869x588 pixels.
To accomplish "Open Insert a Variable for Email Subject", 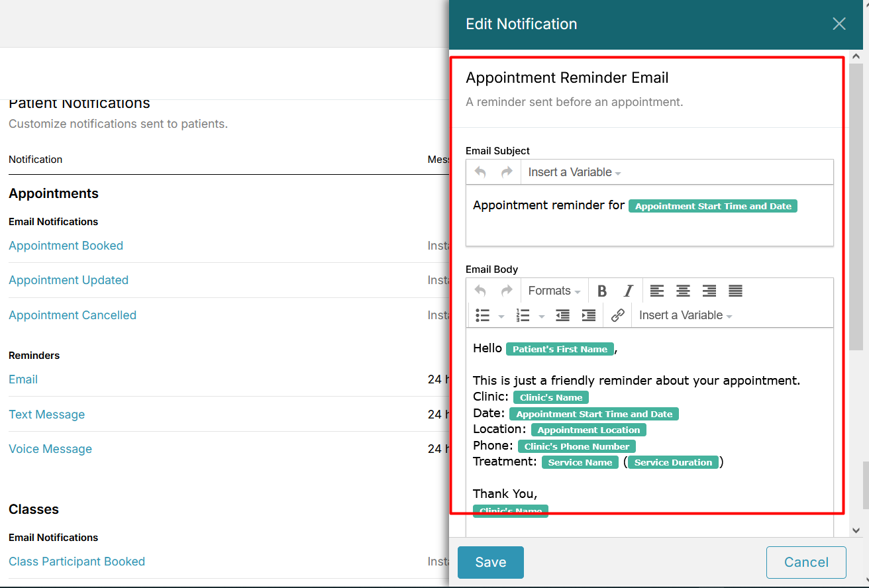I will click(574, 171).
